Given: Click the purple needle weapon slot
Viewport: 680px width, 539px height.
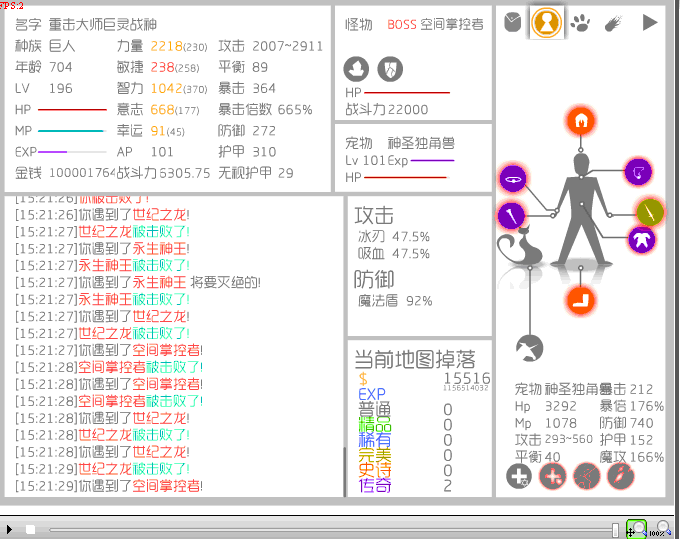Looking at the screenshot, I should point(511,215).
